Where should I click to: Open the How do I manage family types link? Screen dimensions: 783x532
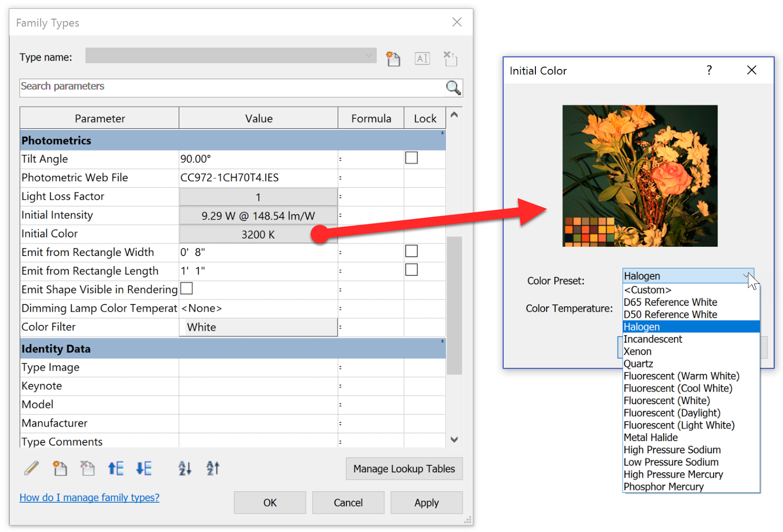click(89, 497)
